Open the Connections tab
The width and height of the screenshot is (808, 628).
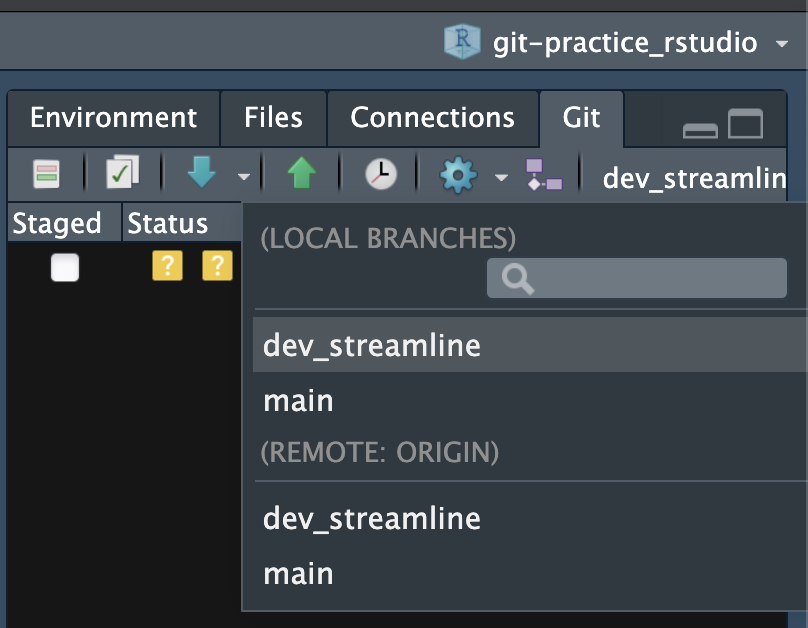(432, 118)
